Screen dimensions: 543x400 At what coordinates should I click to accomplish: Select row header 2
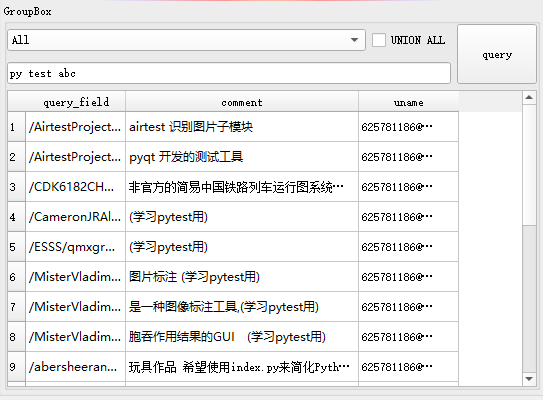tap(16, 157)
